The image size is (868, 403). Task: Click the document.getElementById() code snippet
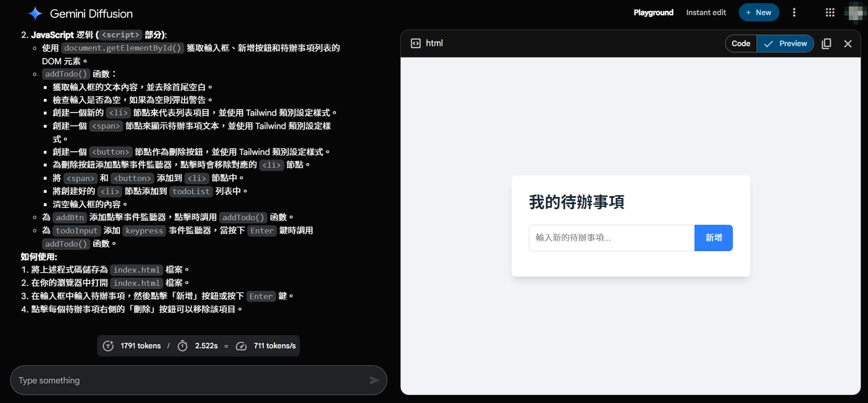pos(123,48)
